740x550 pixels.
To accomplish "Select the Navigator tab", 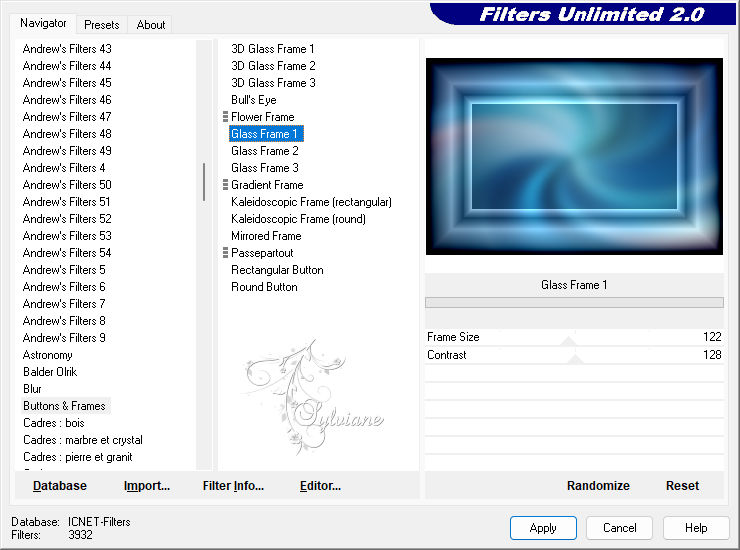I will (43, 23).
